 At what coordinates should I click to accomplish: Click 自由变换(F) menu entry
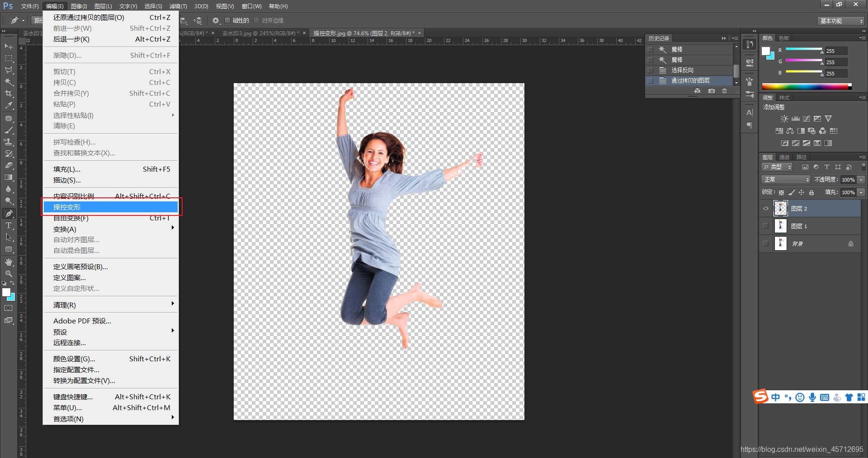coord(71,219)
